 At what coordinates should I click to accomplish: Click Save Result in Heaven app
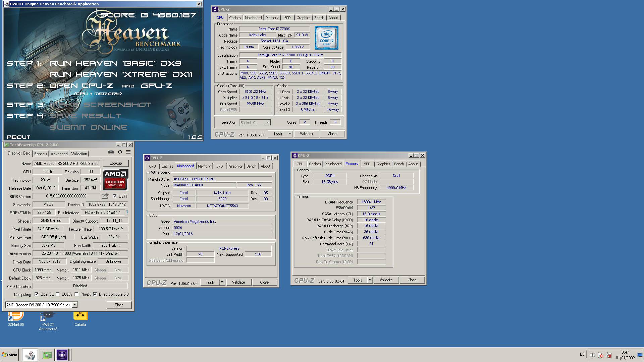(x=85, y=116)
